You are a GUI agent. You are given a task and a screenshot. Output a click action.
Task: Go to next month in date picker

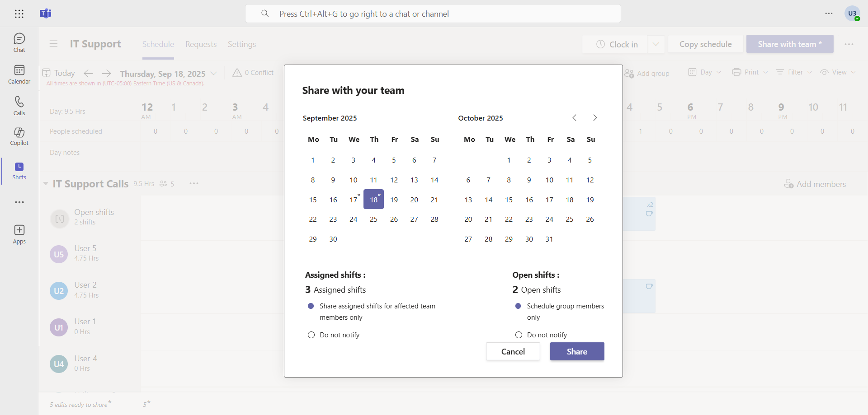(595, 118)
